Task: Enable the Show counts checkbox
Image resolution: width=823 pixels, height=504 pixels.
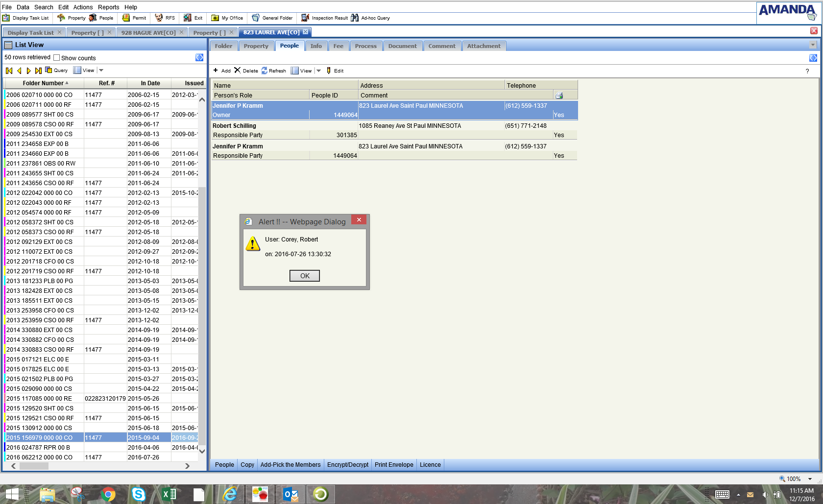Action: point(57,58)
